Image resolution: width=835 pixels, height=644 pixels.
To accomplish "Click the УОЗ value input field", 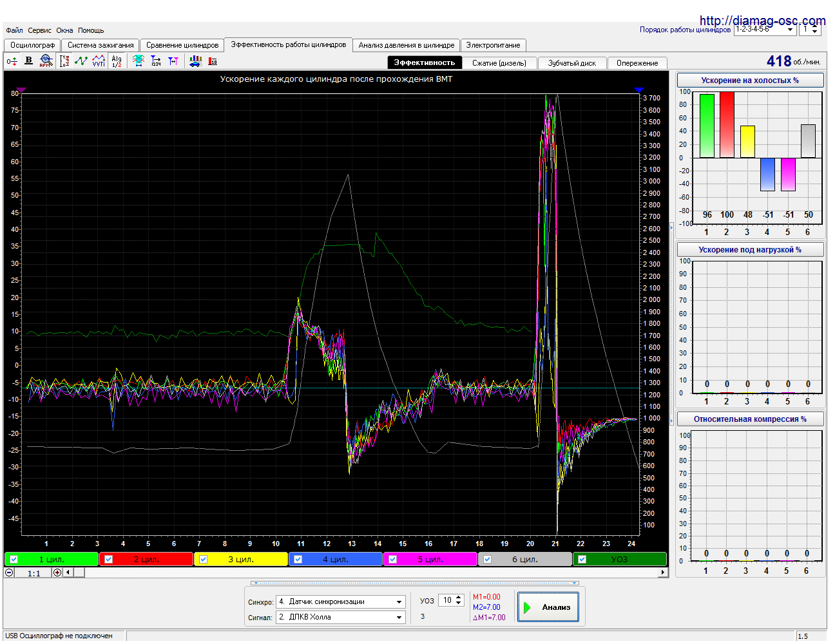I will click(x=446, y=600).
